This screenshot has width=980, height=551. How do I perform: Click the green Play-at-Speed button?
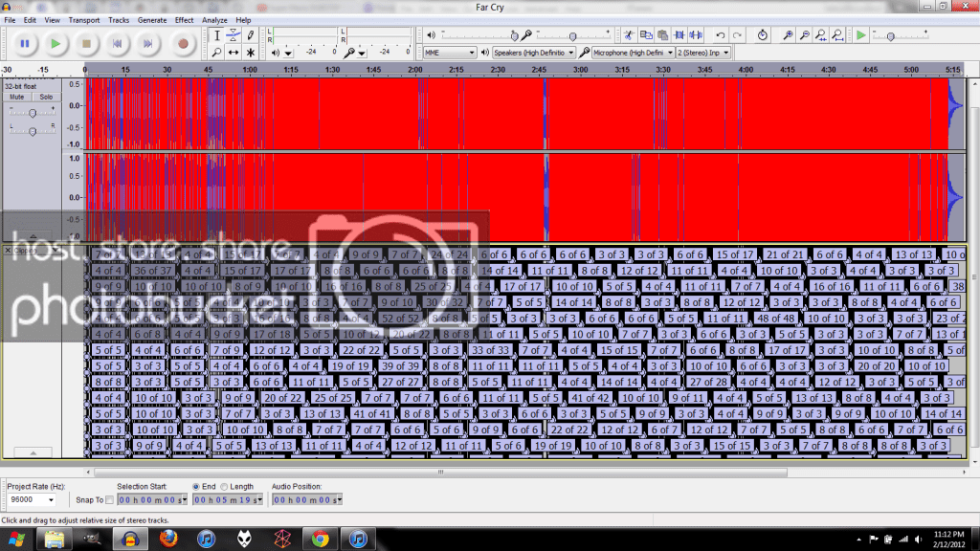pos(861,35)
